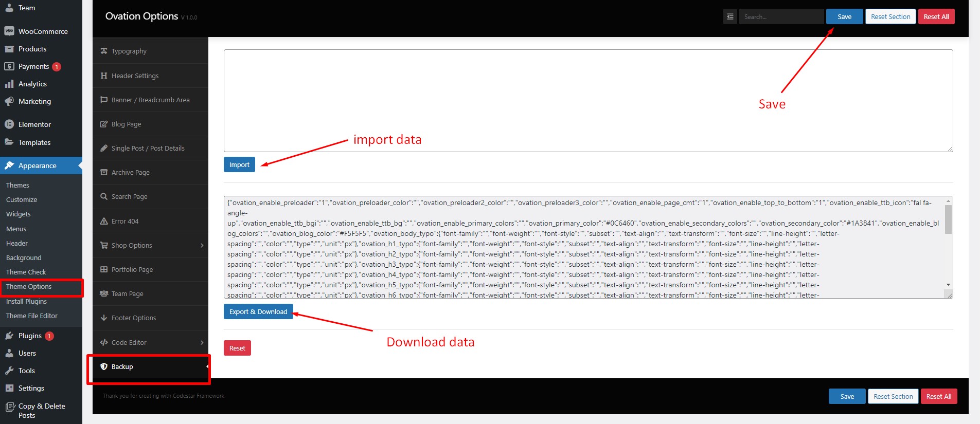Select Theme Options in Appearance menu
Image resolution: width=980 pixels, height=424 pixels.
pos(29,286)
